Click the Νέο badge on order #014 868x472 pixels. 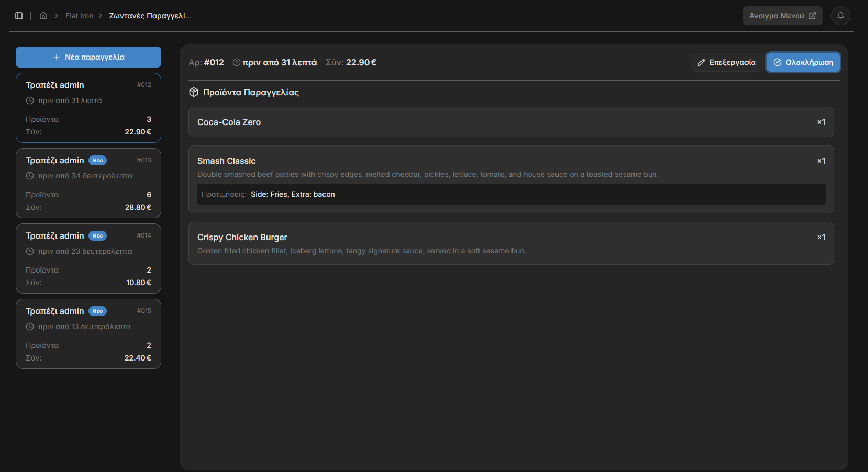tap(97, 236)
